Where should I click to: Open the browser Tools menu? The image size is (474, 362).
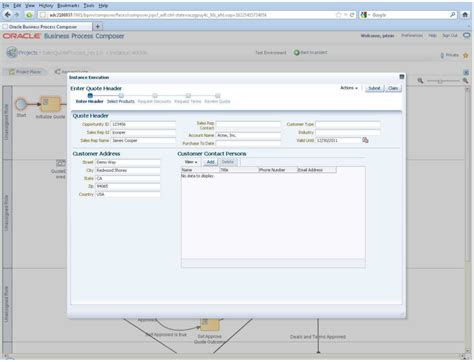(89, 5)
